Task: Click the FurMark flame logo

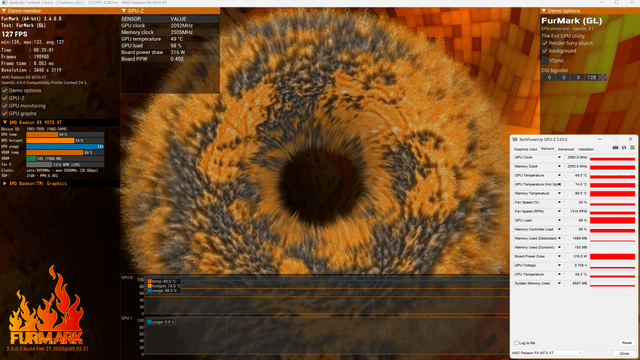Action: [x=46, y=305]
